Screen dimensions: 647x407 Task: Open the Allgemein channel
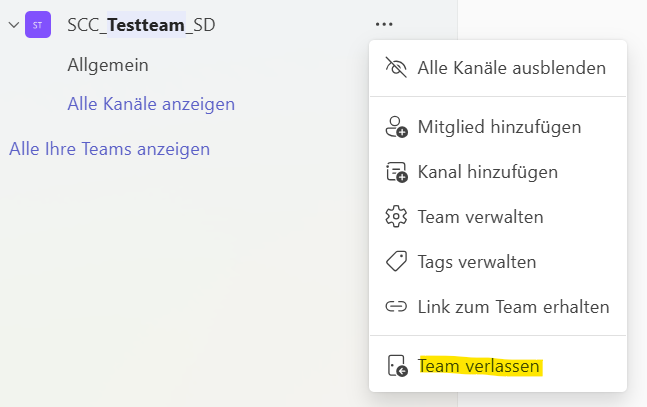coord(108,65)
